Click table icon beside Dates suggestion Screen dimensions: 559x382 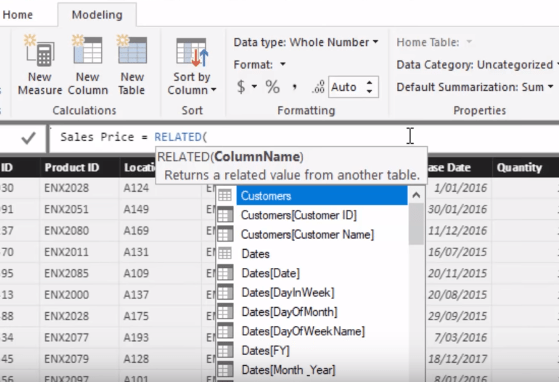click(x=225, y=253)
